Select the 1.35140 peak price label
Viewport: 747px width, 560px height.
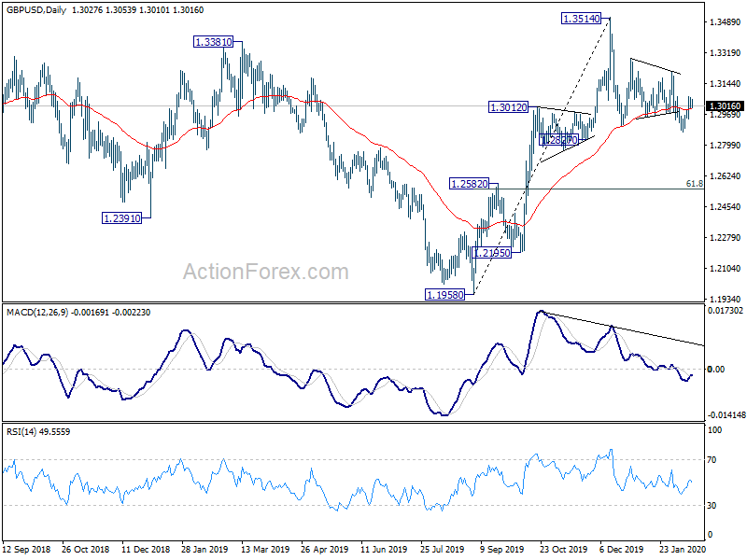pyautogui.click(x=581, y=19)
